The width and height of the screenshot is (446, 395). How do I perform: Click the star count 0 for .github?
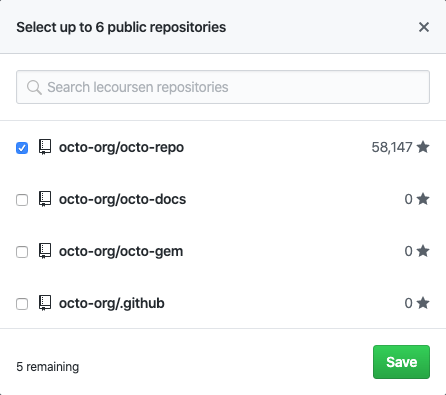pyautogui.click(x=408, y=303)
